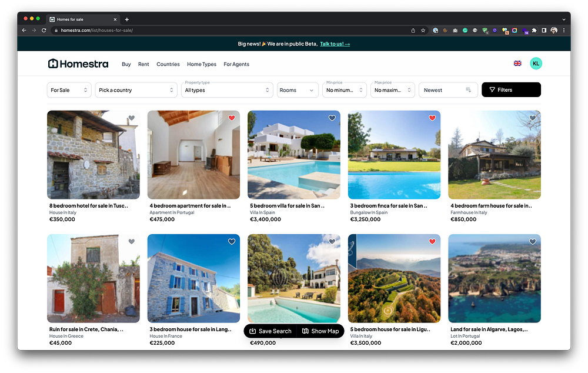The image size is (588, 373).
Task: Open the KL user avatar menu
Action: point(536,64)
